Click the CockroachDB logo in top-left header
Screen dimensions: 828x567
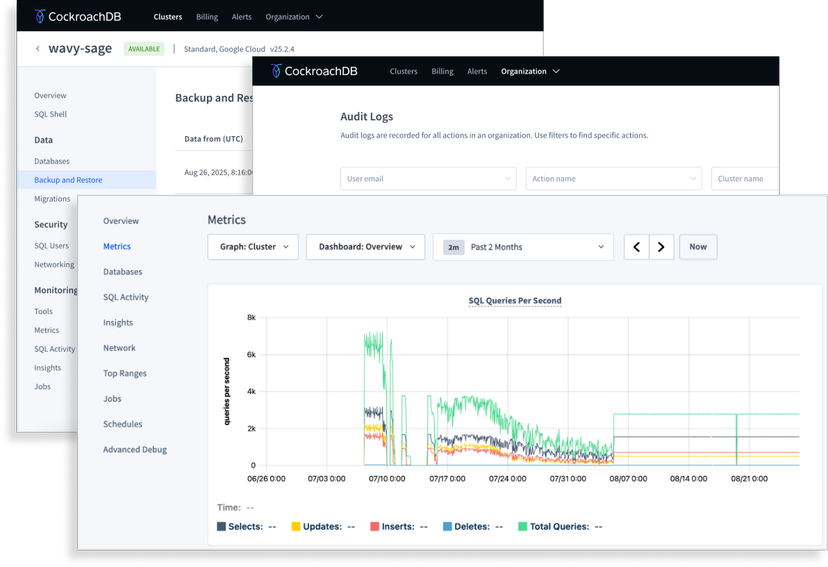click(x=73, y=17)
